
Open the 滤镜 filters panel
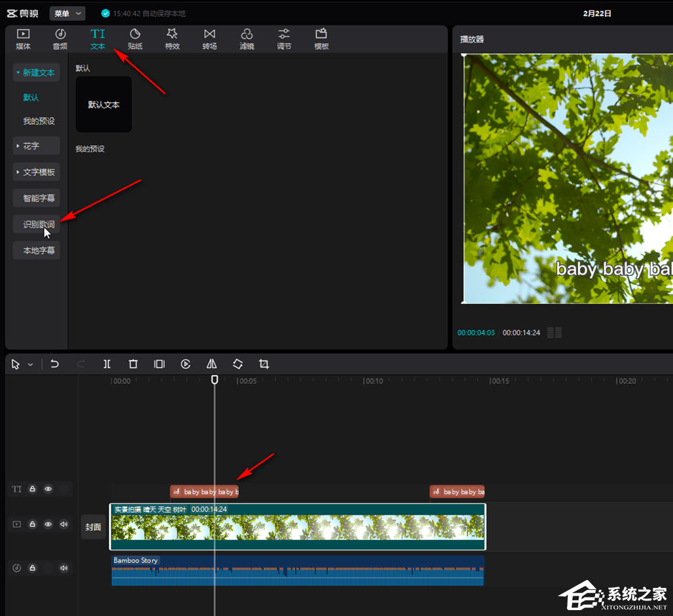tap(247, 39)
